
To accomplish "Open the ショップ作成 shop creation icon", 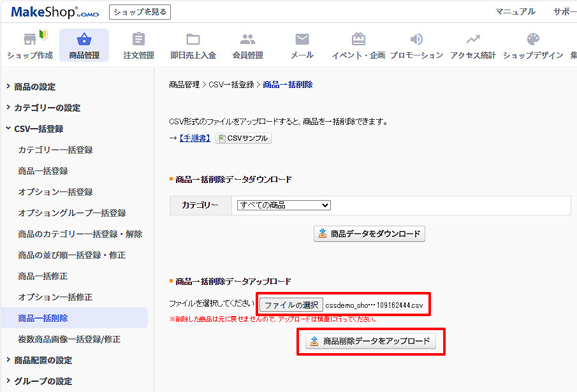I will [30, 40].
